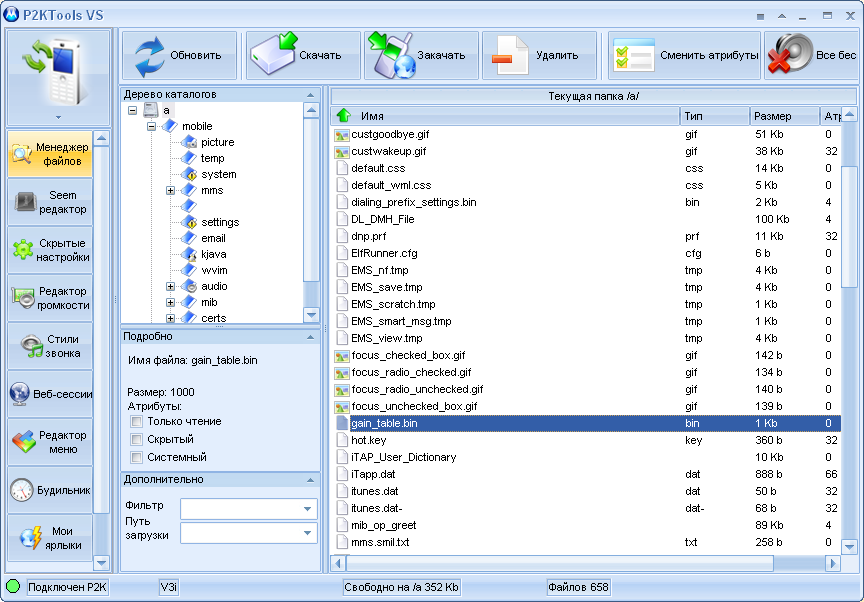
Task: Click the custgoodbye.gif image icon
Action: (342, 135)
